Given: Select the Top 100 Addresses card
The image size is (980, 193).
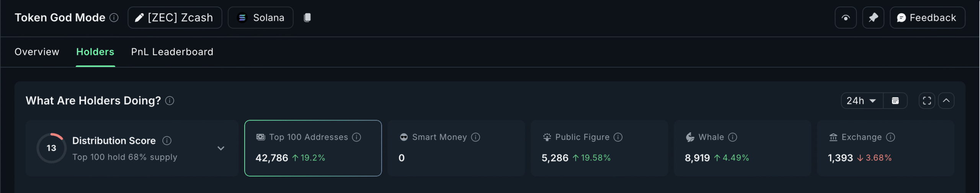Looking at the screenshot, I should (313, 148).
